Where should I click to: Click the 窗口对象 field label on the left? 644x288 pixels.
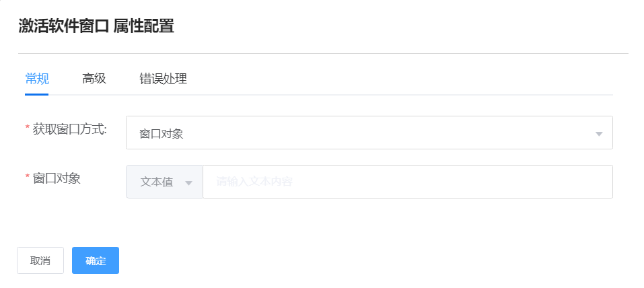point(57,178)
